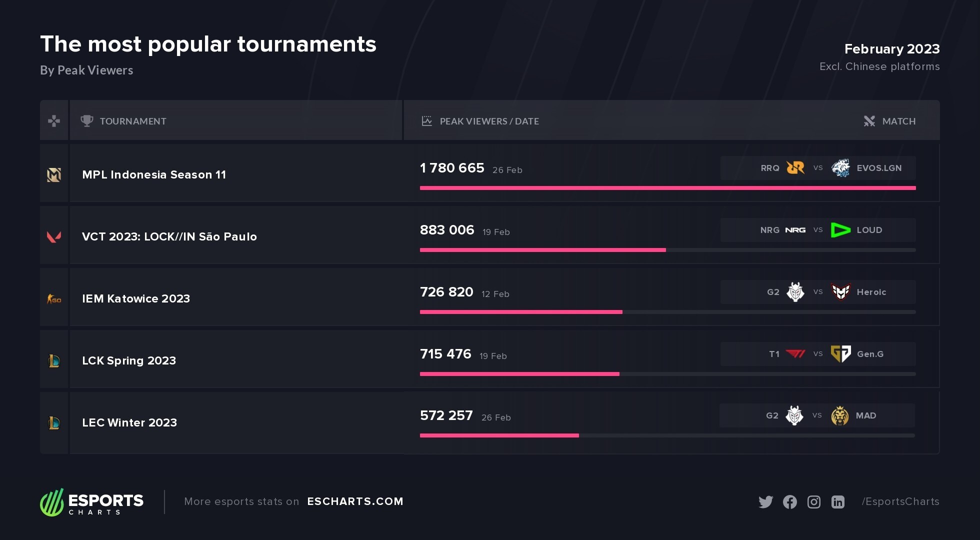
Task: Select the Peak Viewers / Date header
Action: pyautogui.click(x=489, y=121)
